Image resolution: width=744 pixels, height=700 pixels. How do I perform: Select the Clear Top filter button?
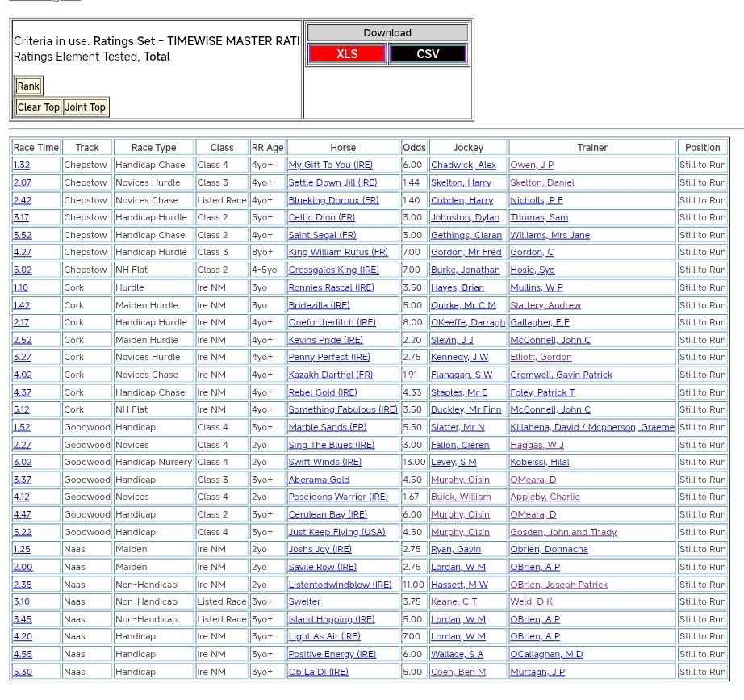[x=39, y=107]
